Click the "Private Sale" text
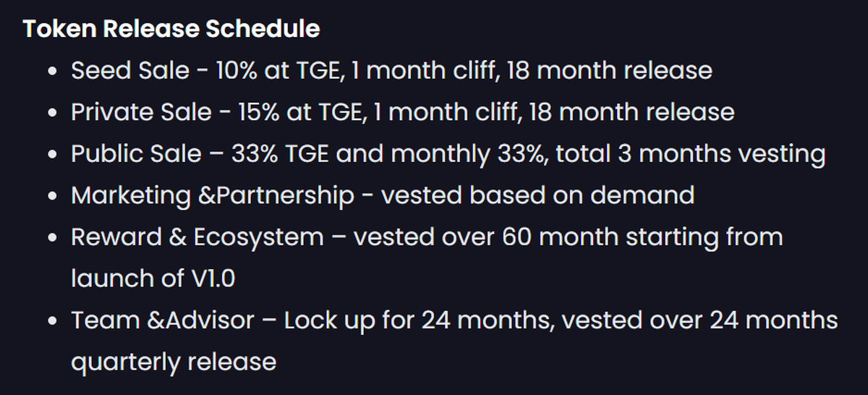Viewport: 868px width, 395px height. tap(142, 113)
